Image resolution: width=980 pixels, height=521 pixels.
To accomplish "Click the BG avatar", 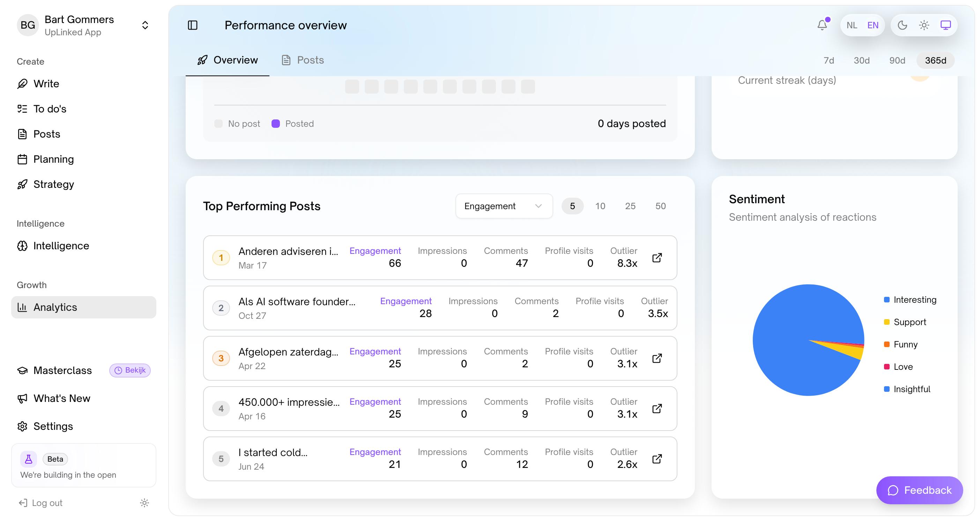I will pyautogui.click(x=28, y=25).
